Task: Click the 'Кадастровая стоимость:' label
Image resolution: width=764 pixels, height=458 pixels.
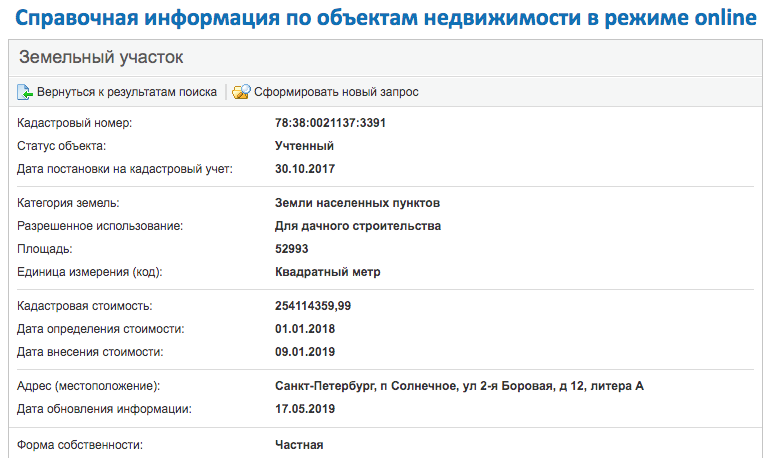Action: pyautogui.click(x=85, y=306)
